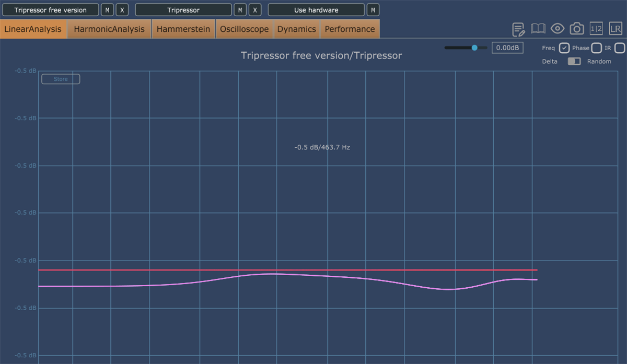627x364 pixels.
Task: Toggle M button beside Use hardware
Action: coord(373,10)
